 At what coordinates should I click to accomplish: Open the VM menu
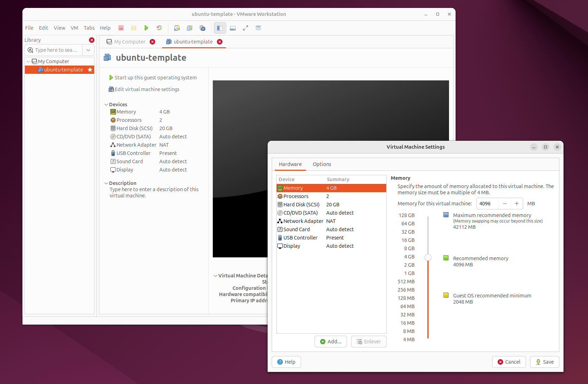pos(74,28)
